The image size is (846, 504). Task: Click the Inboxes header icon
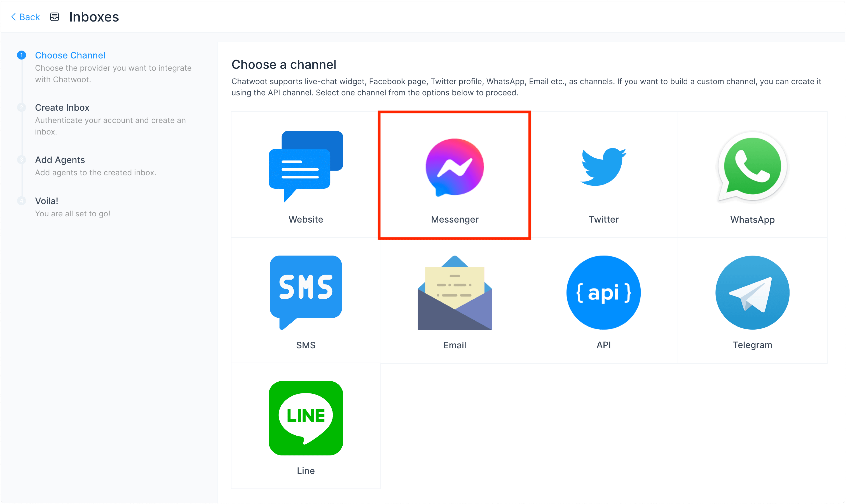click(x=54, y=17)
